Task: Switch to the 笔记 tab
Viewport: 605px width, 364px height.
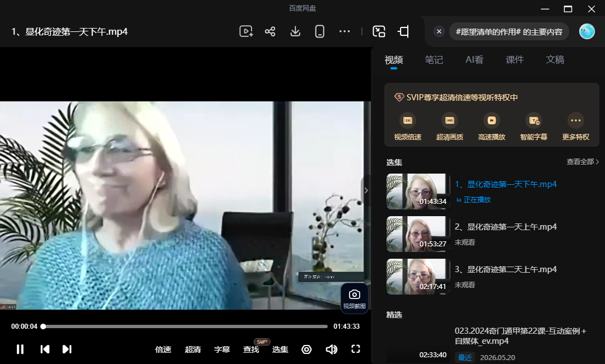Action: coord(434,60)
